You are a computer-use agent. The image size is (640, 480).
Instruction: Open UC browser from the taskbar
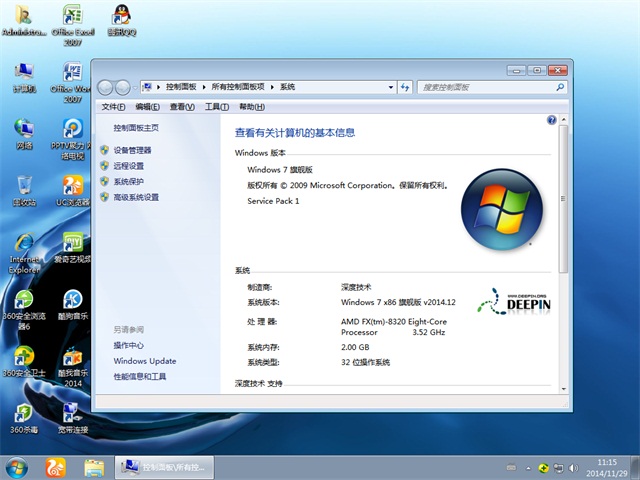coord(56,468)
